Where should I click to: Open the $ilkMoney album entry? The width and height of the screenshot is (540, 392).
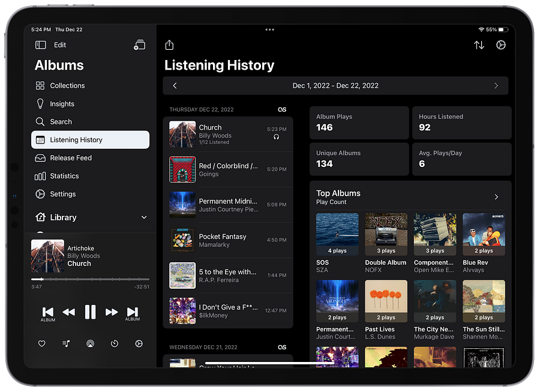(x=228, y=311)
